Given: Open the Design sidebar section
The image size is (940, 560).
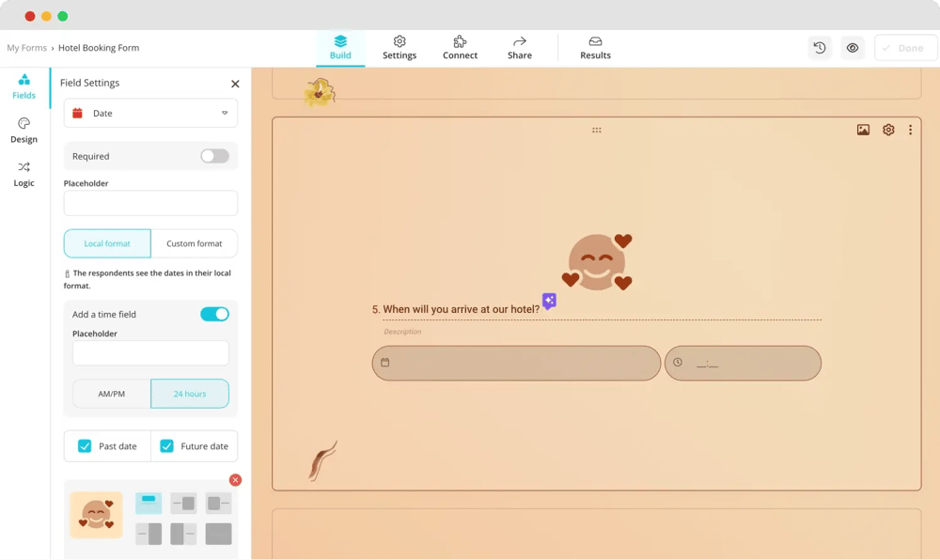Looking at the screenshot, I should tap(24, 131).
